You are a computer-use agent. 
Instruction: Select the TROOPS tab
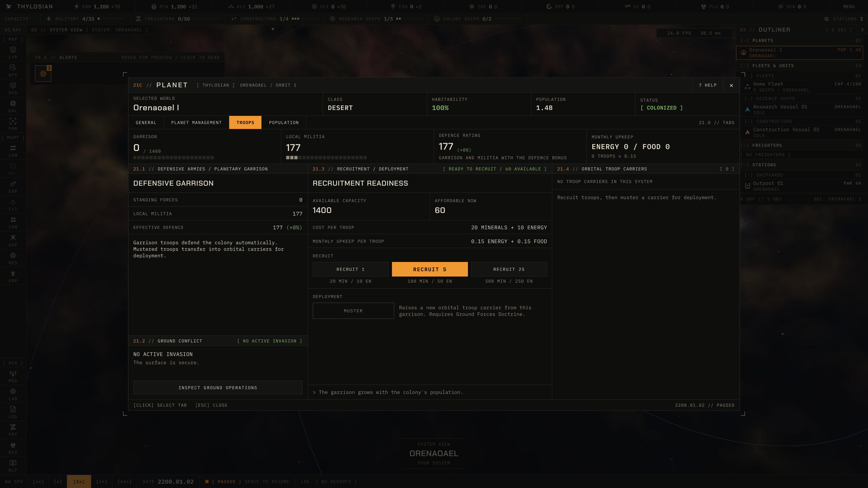[245, 123]
